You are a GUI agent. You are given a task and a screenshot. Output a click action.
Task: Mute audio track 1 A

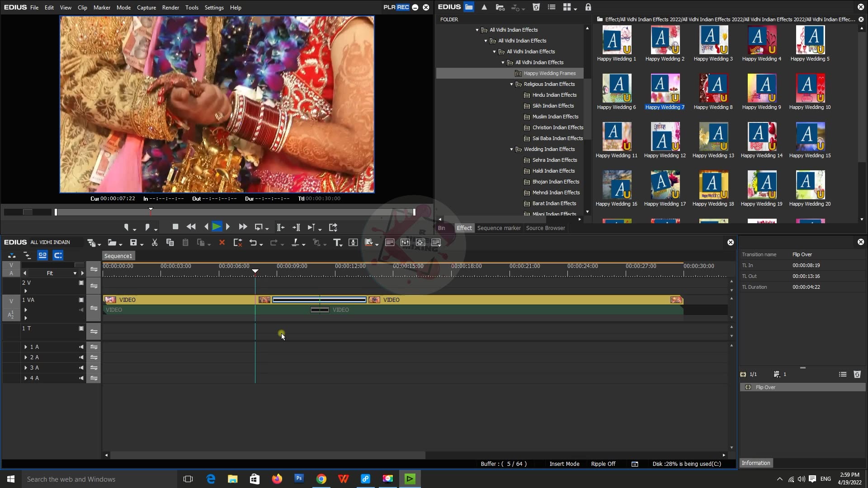coord(81,347)
